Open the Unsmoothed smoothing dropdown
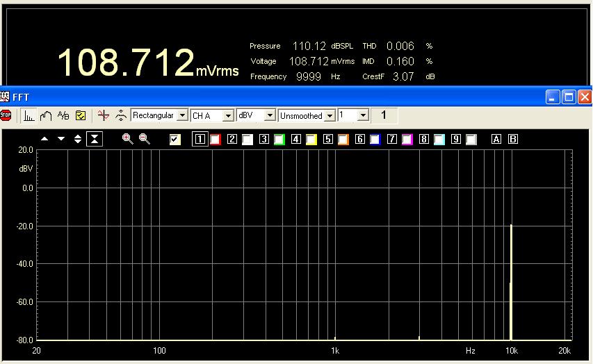This screenshot has width=593, height=364. click(330, 115)
